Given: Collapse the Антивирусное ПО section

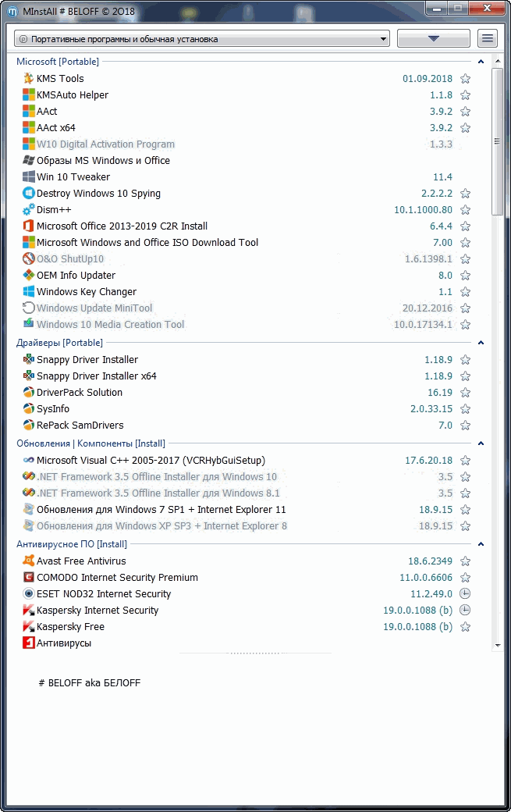Looking at the screenshot, I should [481, 544].
